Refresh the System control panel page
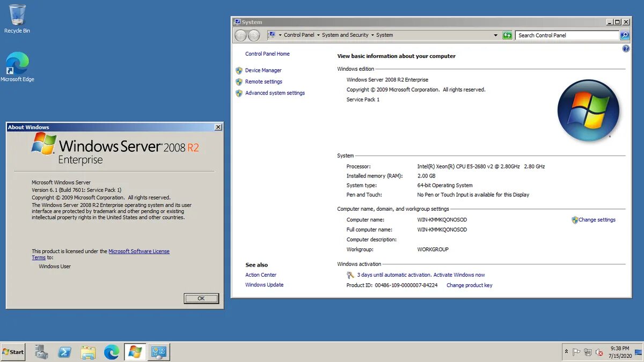Image resolution: width=644 pixels, height=362 pixels. click(507, 35)
